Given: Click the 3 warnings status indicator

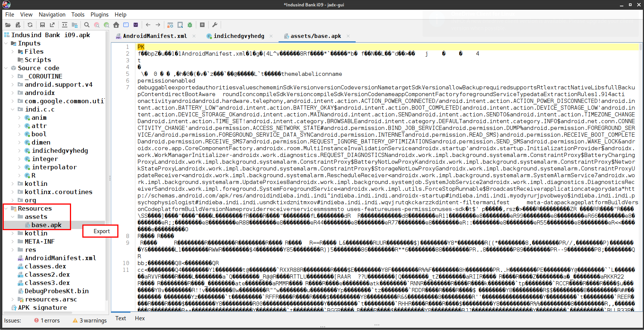Looking at the screenshot, I should pos(89,321).
